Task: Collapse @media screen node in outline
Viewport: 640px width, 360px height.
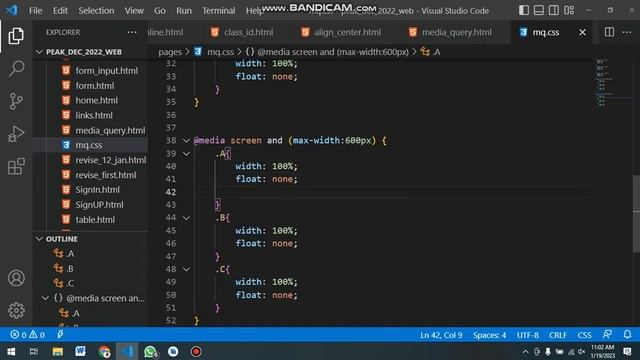Action: pos(45,298)
